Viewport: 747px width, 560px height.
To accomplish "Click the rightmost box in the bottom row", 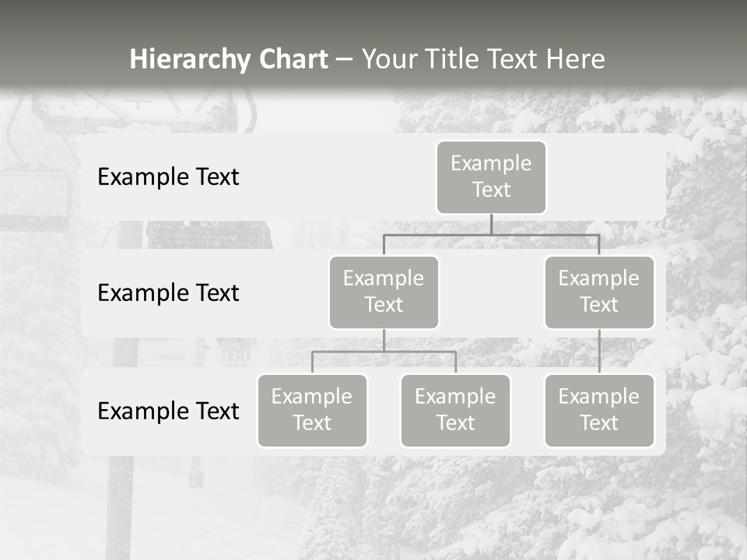I will tap(599, 410).
